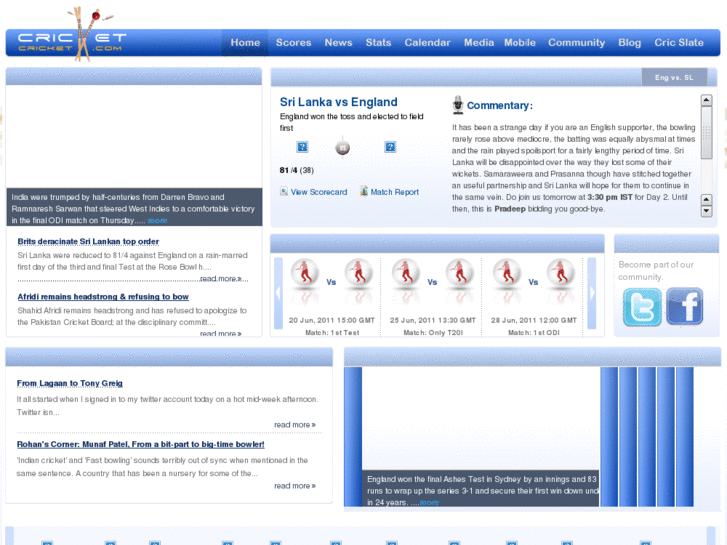The width and height of the screenshot is (727, 545).
Task: Open the Stats menu item
Action: (x=378, y=43)
